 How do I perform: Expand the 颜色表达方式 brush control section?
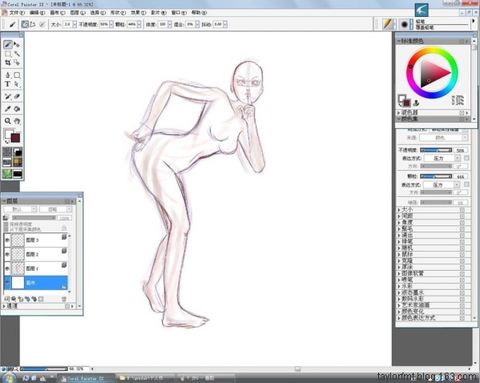point(399,318)
